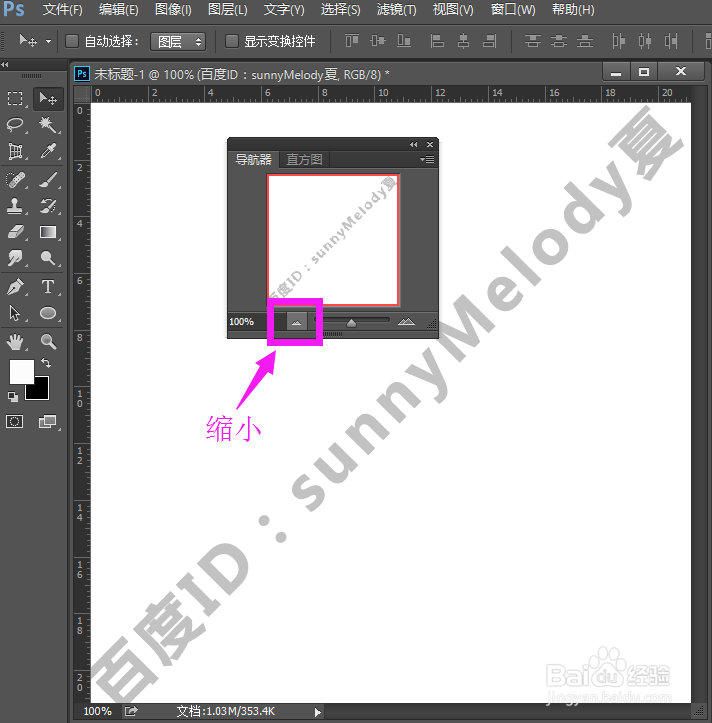Viewport: 712px width, 723px height.
Task: Select the Clone Stamp tool
Action: 15,206
